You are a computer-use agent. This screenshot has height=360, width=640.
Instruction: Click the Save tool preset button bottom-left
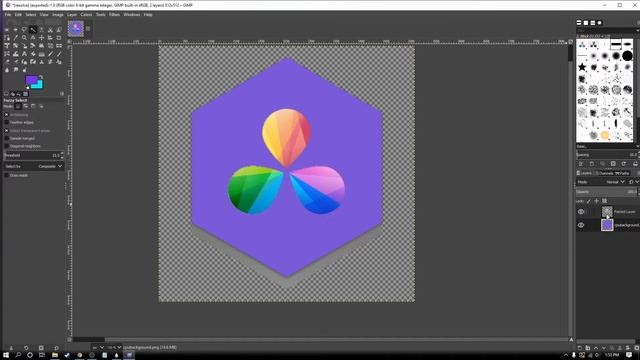(11, 348)
